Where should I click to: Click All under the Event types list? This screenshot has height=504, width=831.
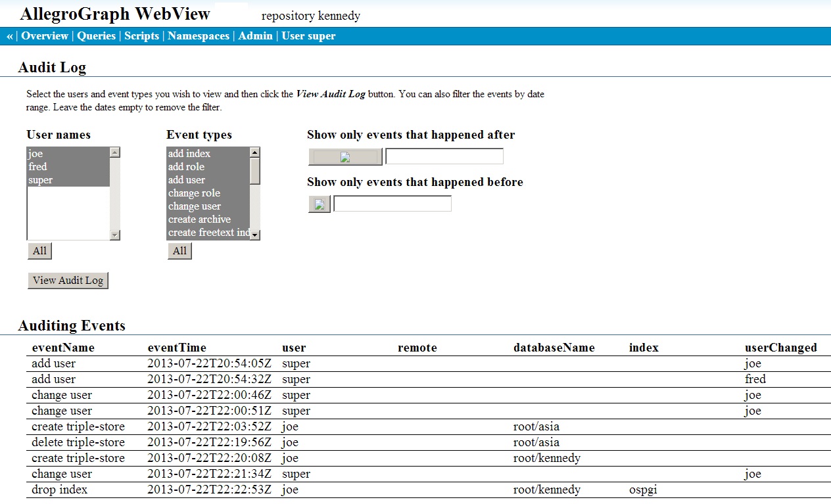[179, 250]
